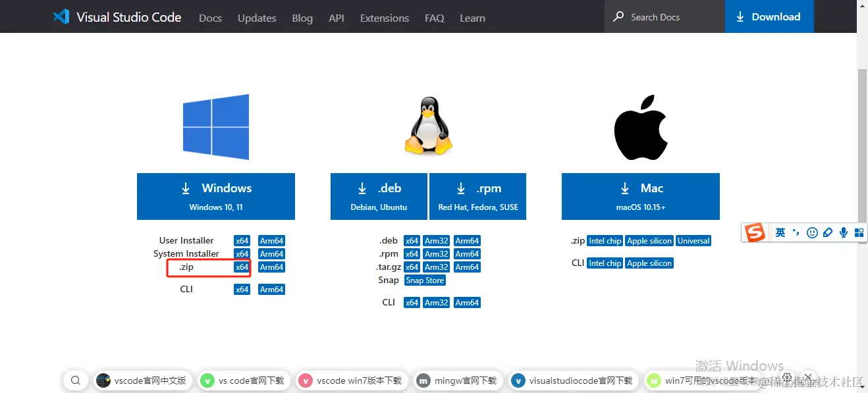Click the top-right Download button

[769, 16]
